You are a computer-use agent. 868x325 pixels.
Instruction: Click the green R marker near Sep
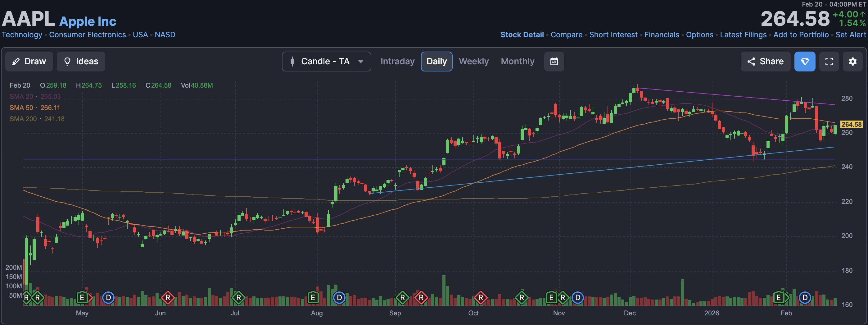click(402, 298)
